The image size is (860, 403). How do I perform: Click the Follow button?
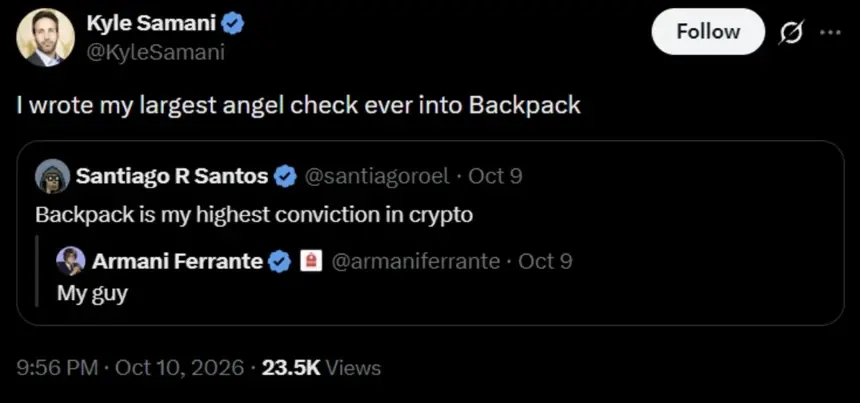coord(708,31)
